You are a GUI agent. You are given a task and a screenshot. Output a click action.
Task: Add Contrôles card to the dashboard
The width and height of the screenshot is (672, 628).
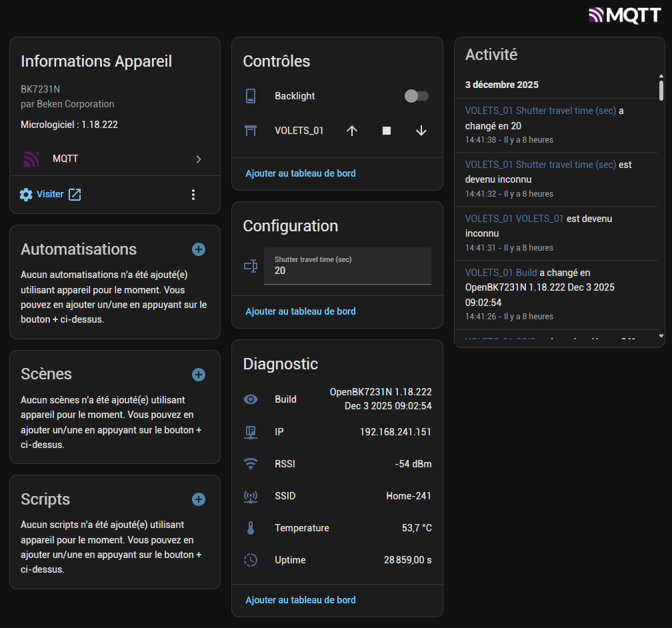(301, 173)
